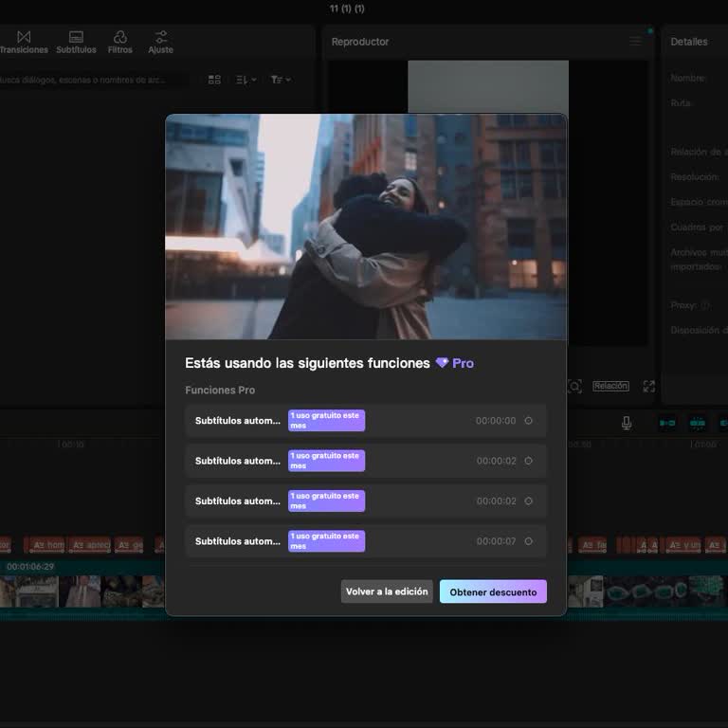Image resolution: width=728 pixels, height=728 pixels.
Task: Click the Obtener descuento button
Action: point(493,591)
